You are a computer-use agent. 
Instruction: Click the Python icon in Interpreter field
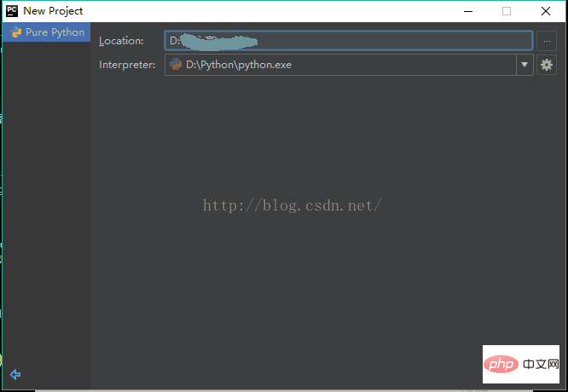click(x=176, y=65)
